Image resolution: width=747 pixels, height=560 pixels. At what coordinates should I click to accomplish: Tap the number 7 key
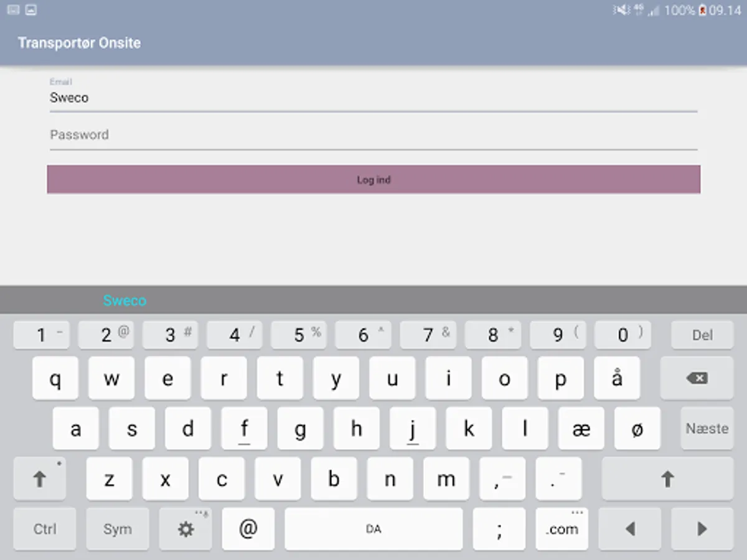(428, 335)
